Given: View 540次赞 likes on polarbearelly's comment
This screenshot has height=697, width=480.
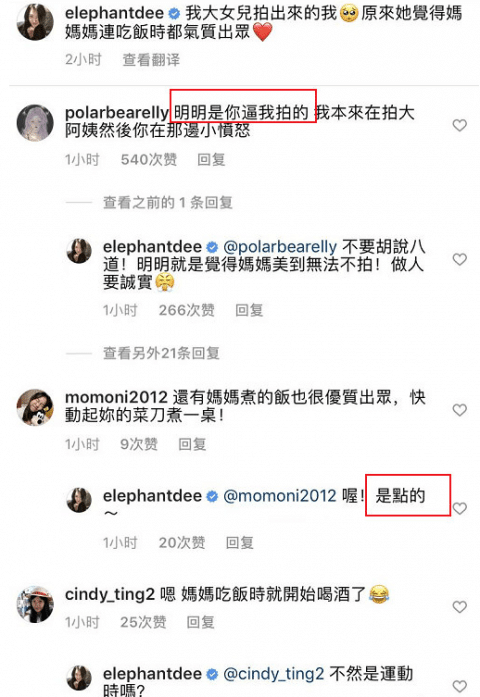Looking at the screenshot, I should [x=149, y=159].
